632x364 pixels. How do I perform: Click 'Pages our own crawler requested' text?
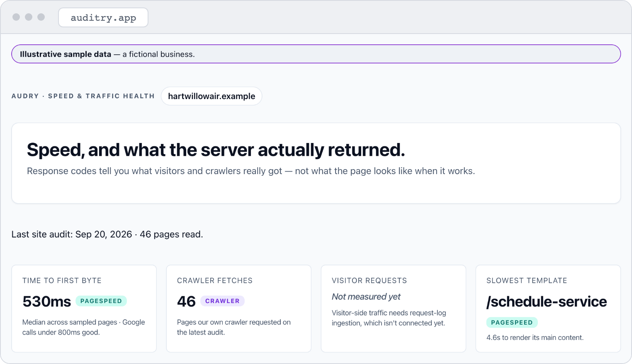click(x=234, y=327)
